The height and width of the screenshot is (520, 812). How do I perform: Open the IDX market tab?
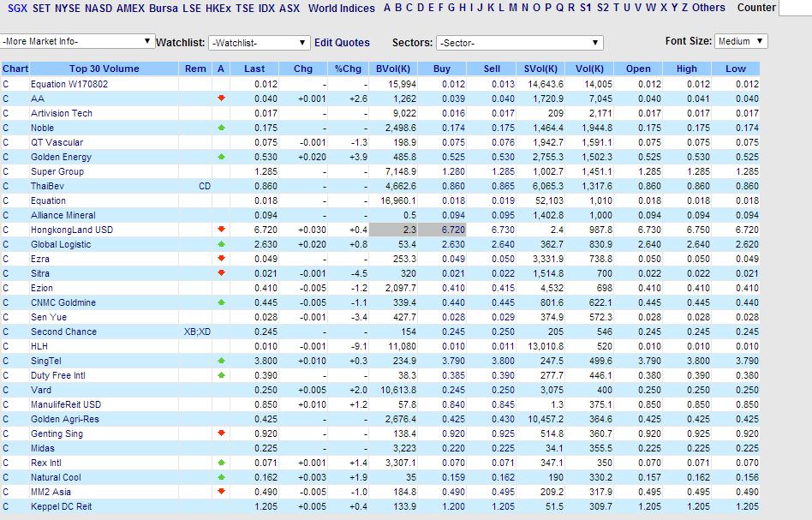pyautogui.click(x=266, y=9)
